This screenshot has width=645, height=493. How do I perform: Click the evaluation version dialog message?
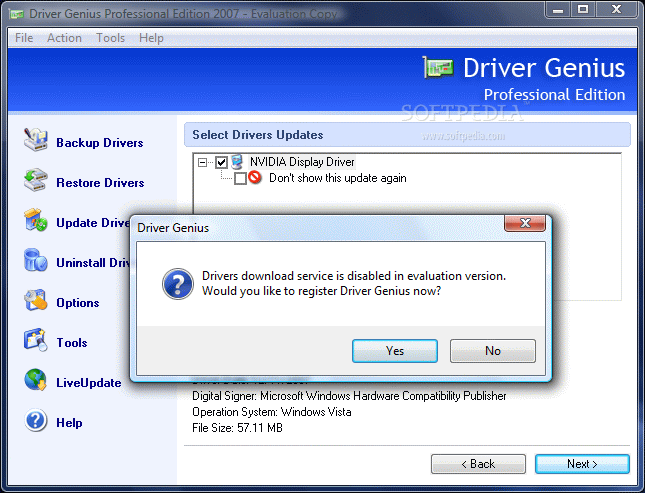coord(354,283)
